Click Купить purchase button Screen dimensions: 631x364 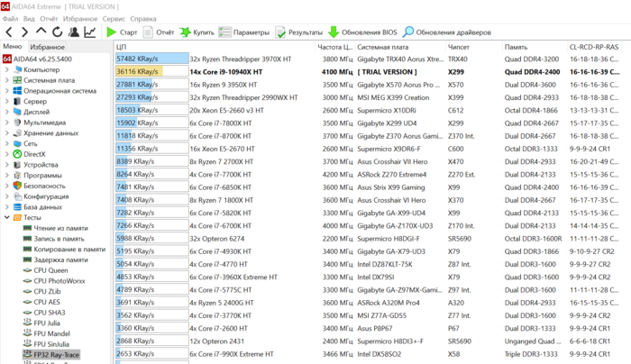[197, 32]
